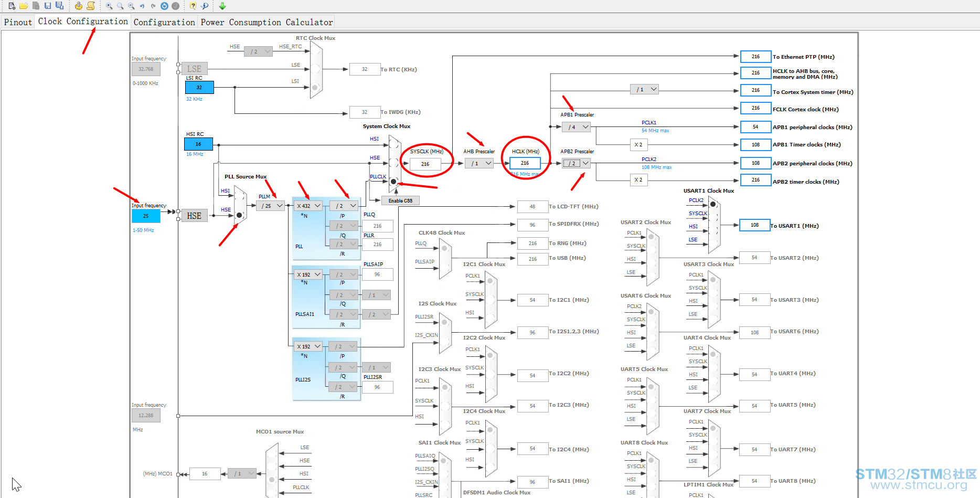Screen dimensions: 980x498
Task: Click the gray import project icon
Action: (36, 6)
